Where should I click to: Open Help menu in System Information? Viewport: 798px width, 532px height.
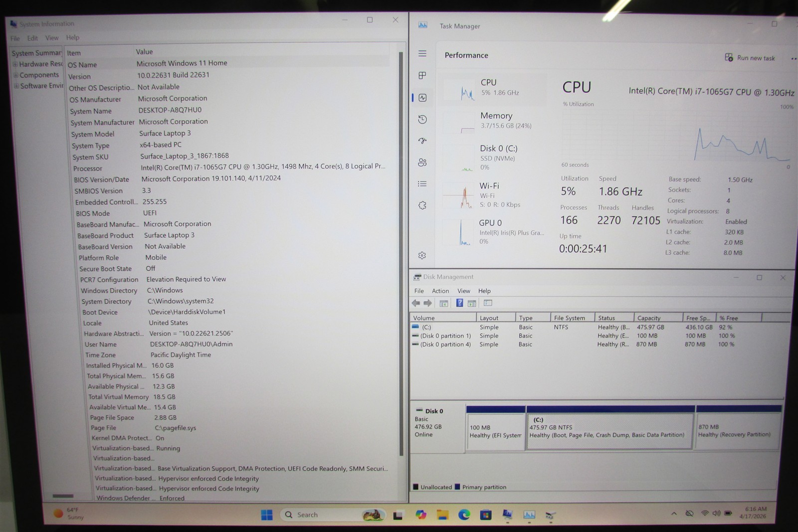73,37
